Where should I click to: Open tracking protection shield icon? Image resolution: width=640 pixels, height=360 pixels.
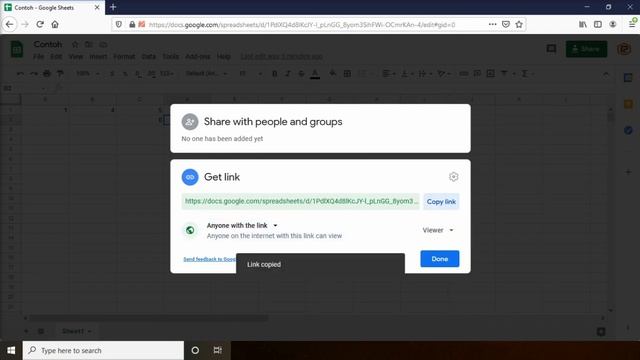pos(119,24)
